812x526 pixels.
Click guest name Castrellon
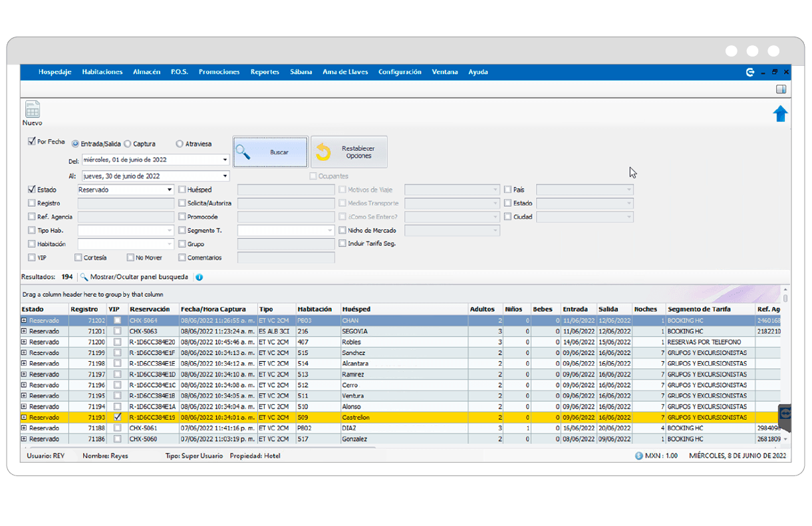coord(356,418)
